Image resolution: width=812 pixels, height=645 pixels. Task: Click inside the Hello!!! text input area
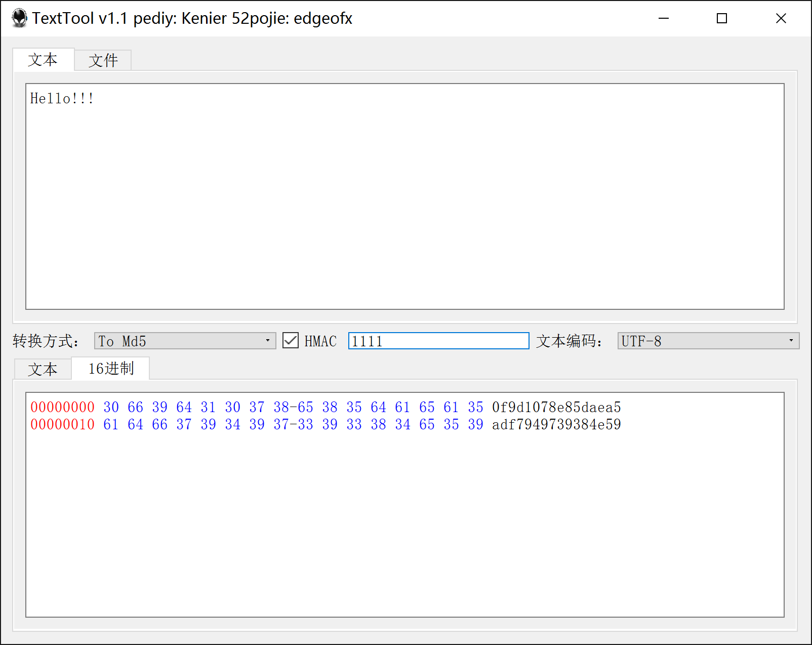pos(405,196)
